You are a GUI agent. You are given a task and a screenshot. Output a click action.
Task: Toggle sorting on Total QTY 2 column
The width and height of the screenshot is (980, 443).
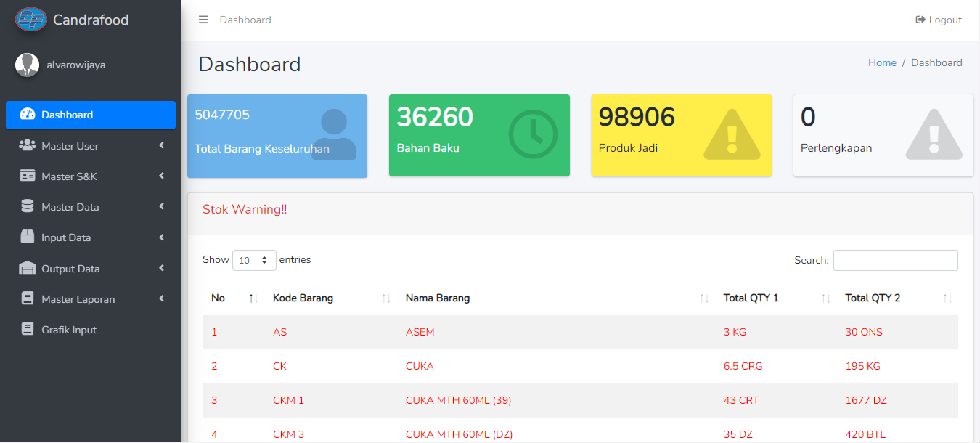pyautogui.click(x=873, y=298)
